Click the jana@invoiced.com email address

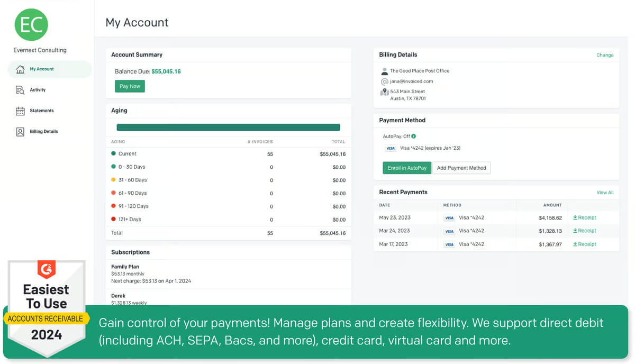(412, 81)
